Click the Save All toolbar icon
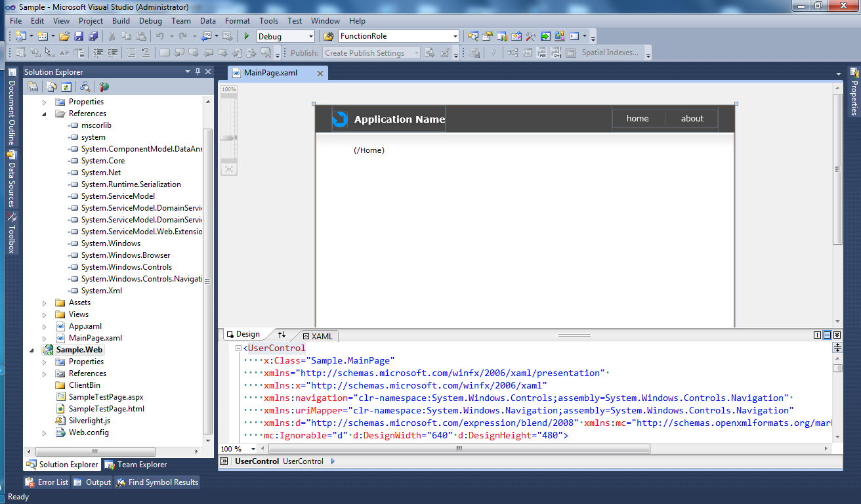The image size is (861, 504). [93, 36]
